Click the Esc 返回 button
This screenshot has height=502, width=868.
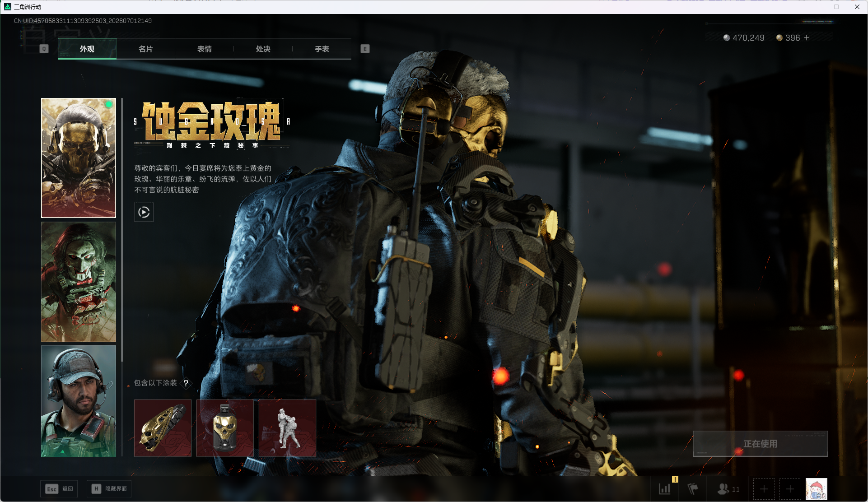click(x=59, y=489)
